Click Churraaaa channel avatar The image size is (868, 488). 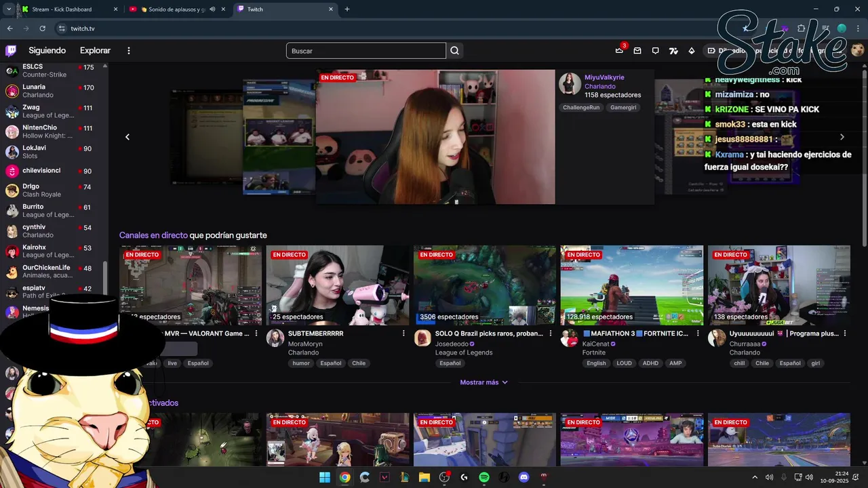coord(717,338)
